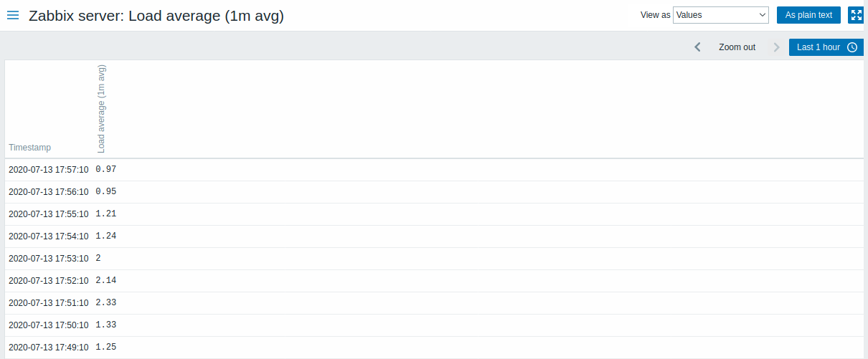This screenshot has width=868, height=359.
Task: Select the row with value 1.33
Action: coord(434,325)
